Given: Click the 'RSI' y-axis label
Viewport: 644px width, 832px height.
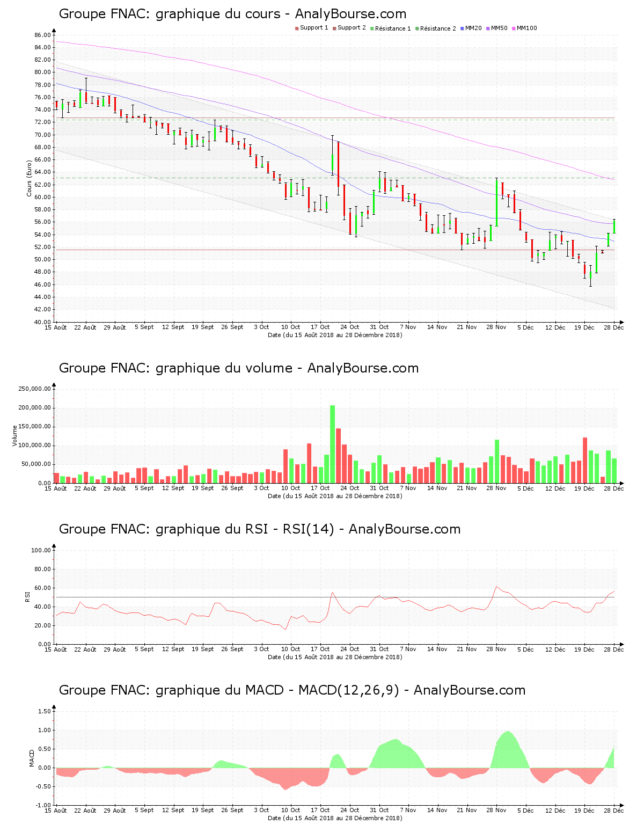Looking at the screenshot, I should [27, 596].
